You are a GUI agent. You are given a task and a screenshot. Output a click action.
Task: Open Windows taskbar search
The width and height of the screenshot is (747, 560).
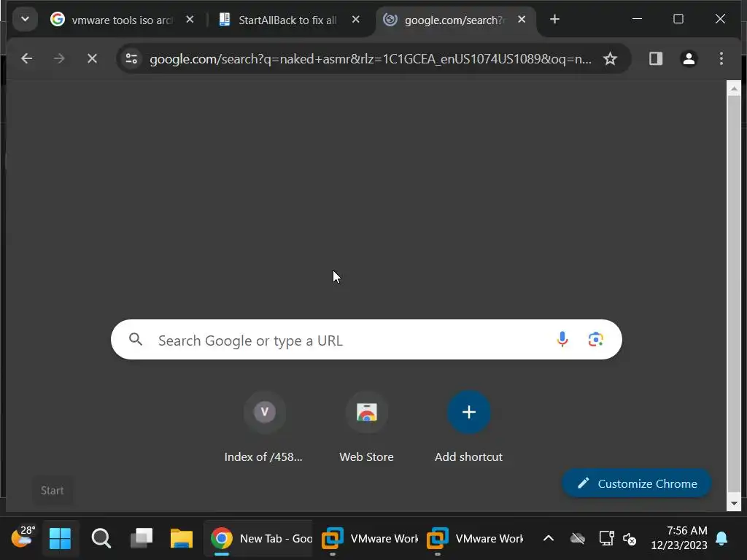101,539
